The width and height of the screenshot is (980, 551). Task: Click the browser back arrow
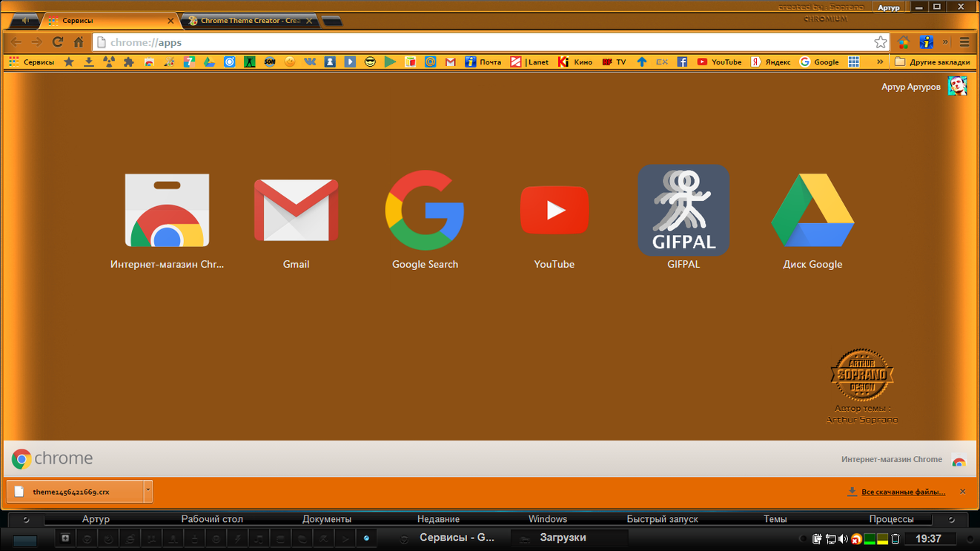pyautogui.click(x=16, y=42)
